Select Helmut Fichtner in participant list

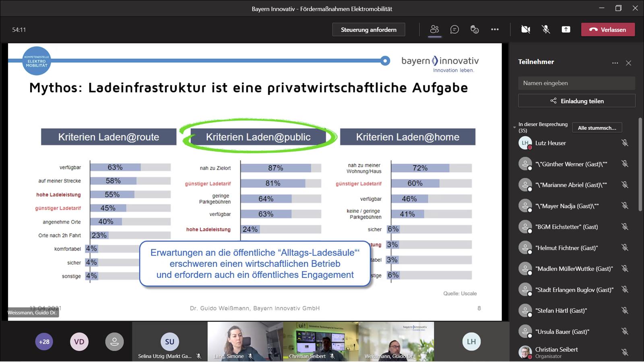[566, 248]
